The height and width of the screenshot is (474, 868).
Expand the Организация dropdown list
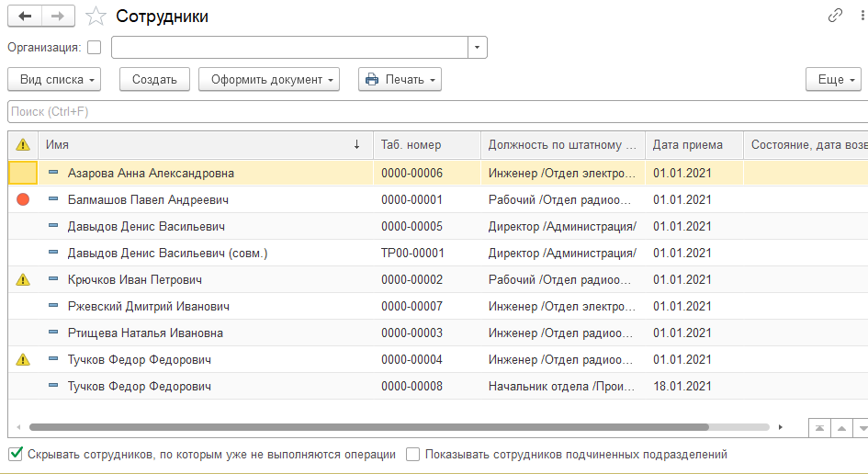[478, 48]
